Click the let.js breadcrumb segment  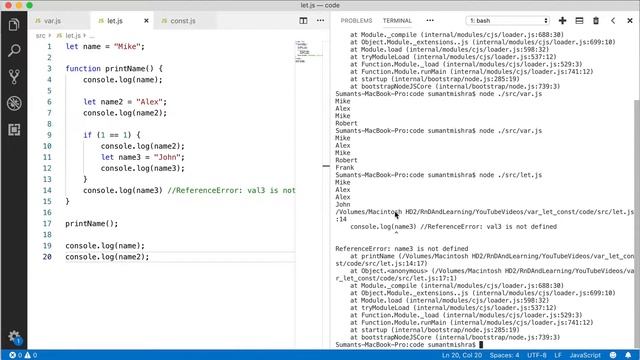coord(73,36)
